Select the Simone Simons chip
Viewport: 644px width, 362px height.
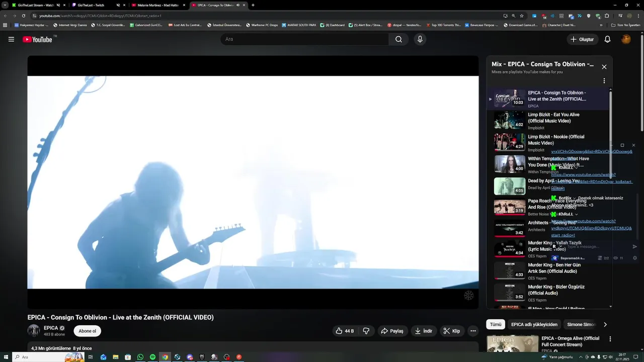pyautogui.click(x=581, y=324)
